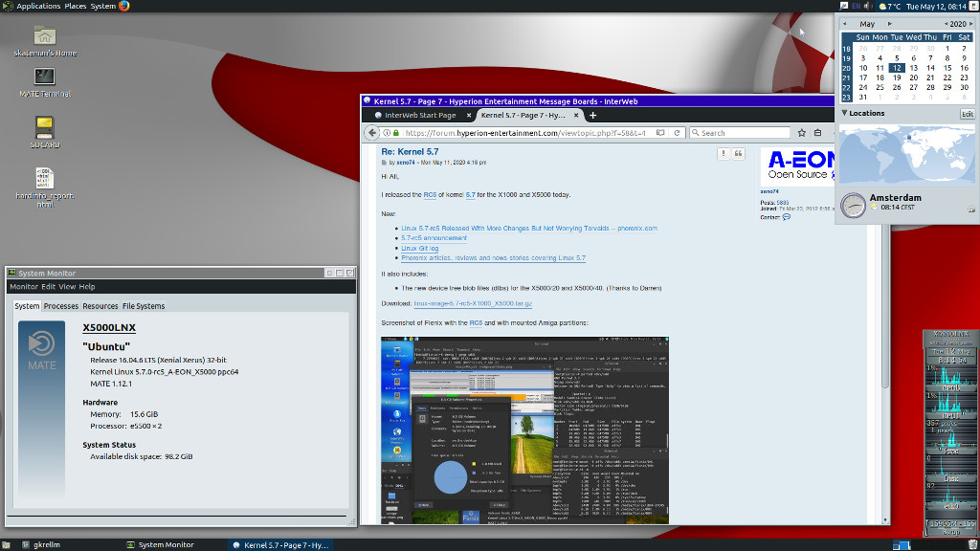Switch to the Resources tab
Image resolution: width=980 pixels, height=551 pixels.
(100, 306)
